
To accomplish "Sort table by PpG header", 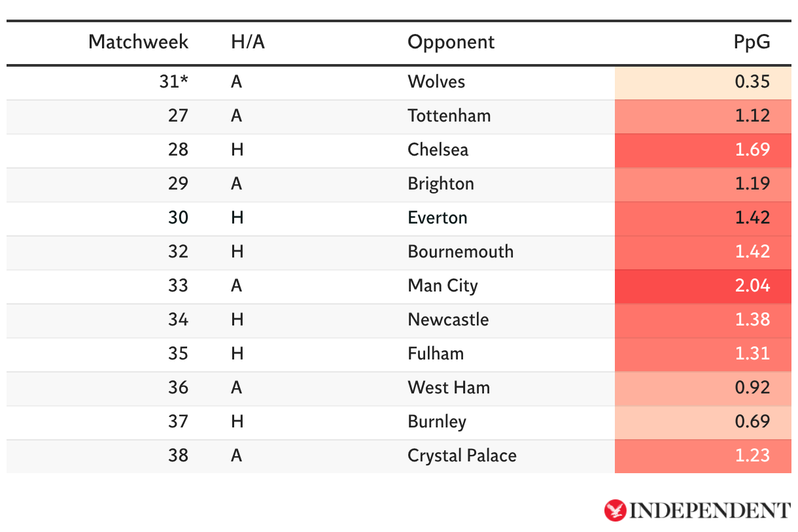I will tap(752, 42).
